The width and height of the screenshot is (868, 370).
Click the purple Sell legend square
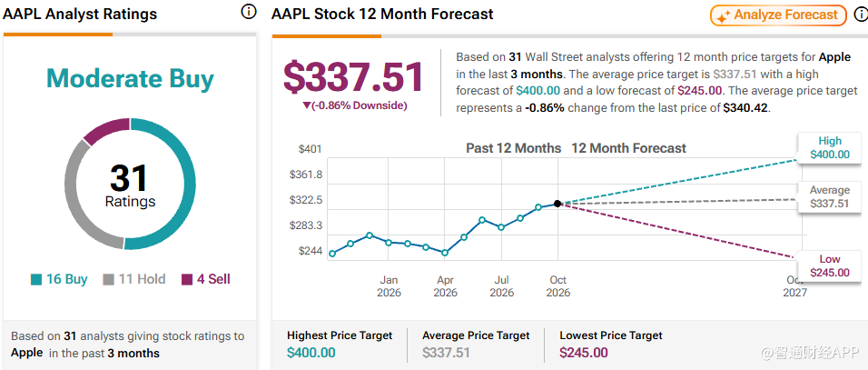(x=187, y=280)
